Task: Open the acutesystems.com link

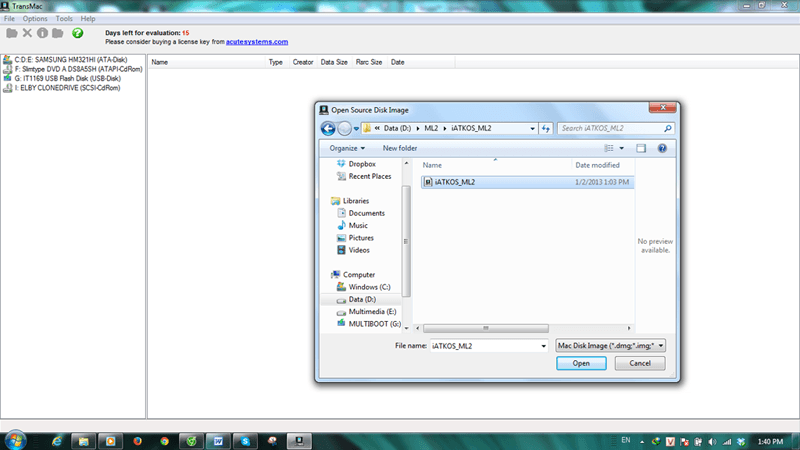Action: click(257, 42)
